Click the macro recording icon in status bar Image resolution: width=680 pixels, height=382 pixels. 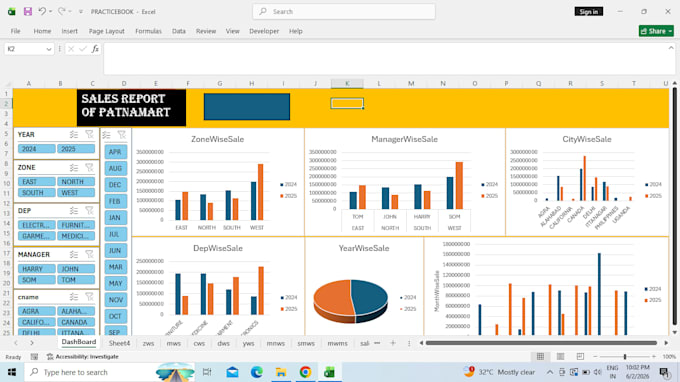[x=34, y=356]
